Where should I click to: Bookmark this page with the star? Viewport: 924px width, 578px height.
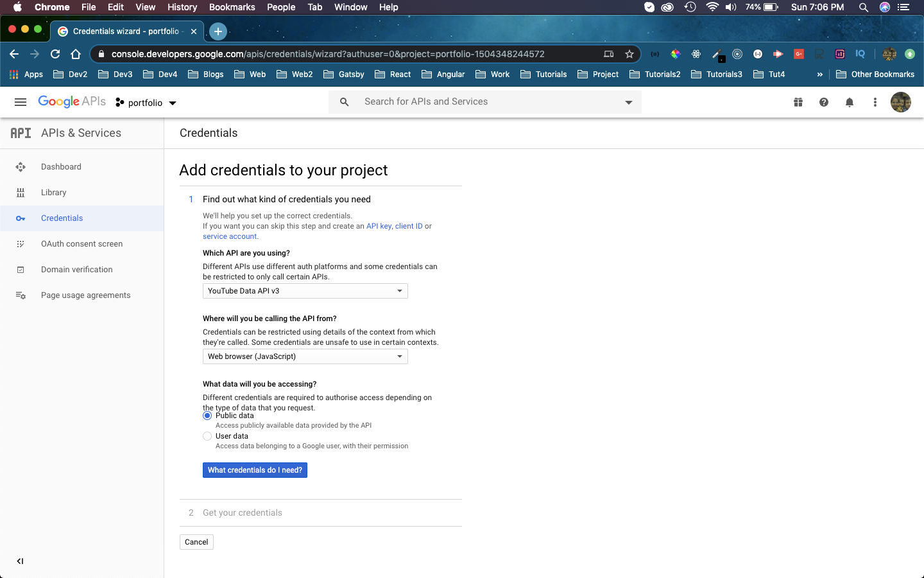pyautogui.click(x=629, y=54)
